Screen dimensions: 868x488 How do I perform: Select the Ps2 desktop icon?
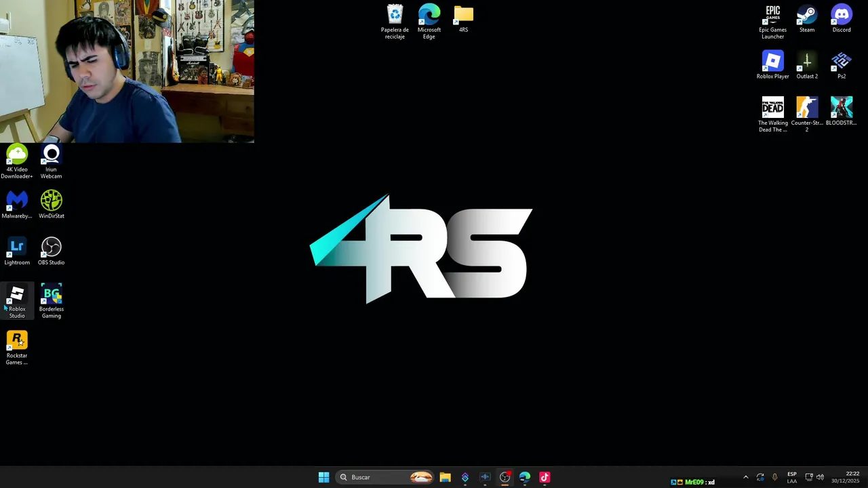click(842, 65)
